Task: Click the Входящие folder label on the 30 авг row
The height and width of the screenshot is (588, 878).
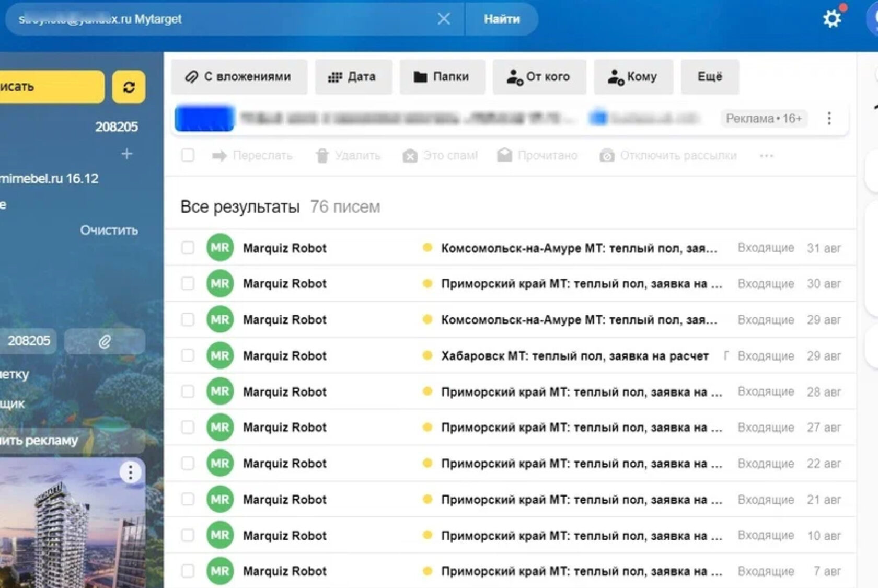Action: point(766,284)
